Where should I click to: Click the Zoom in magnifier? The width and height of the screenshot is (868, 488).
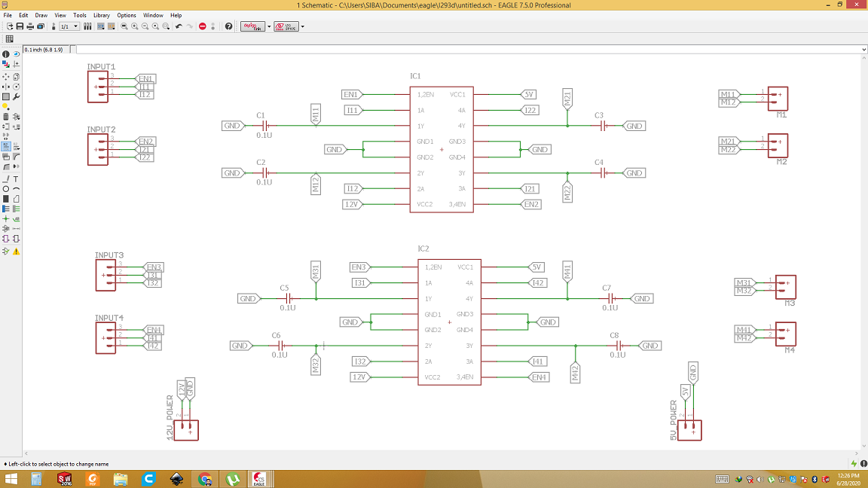(135, 26)
